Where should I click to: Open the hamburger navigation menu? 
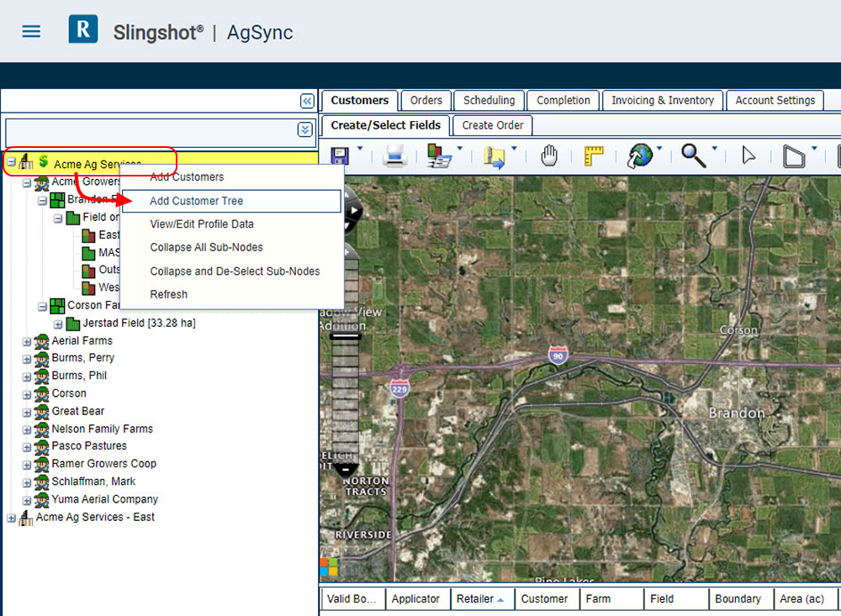coord(31,32)
